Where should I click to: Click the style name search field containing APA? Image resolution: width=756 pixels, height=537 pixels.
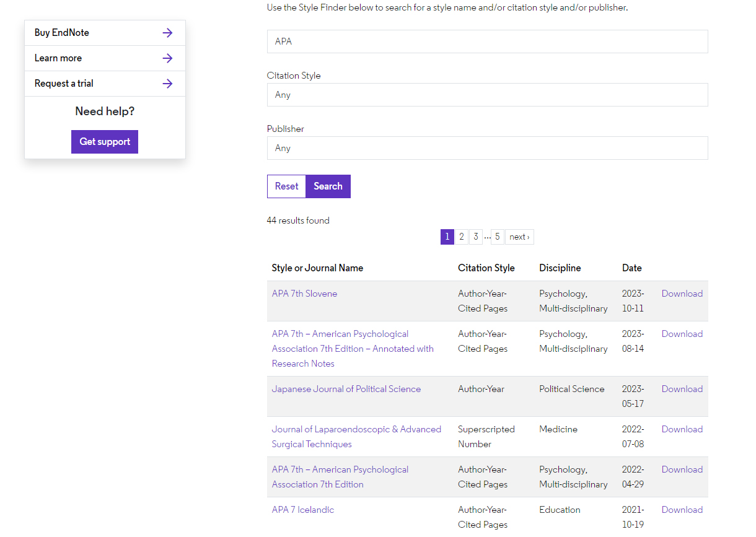click(x=487, y=41)
